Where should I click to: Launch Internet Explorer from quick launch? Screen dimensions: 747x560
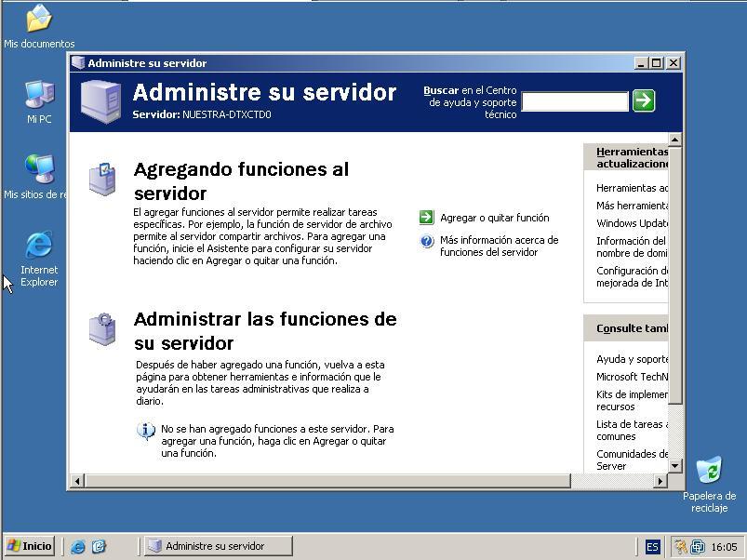pos(77,546)
